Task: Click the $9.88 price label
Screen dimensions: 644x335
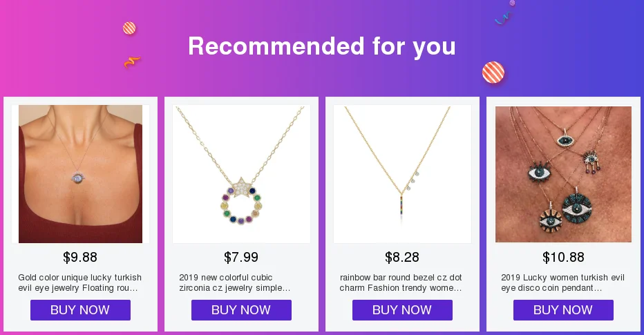Action: [x=80, y=258]
